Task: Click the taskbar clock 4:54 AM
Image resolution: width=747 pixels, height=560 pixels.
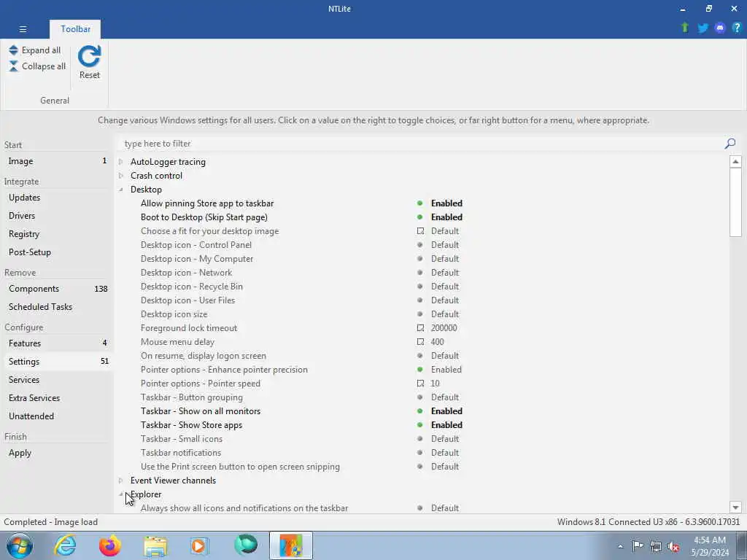Action: point(710,540)
